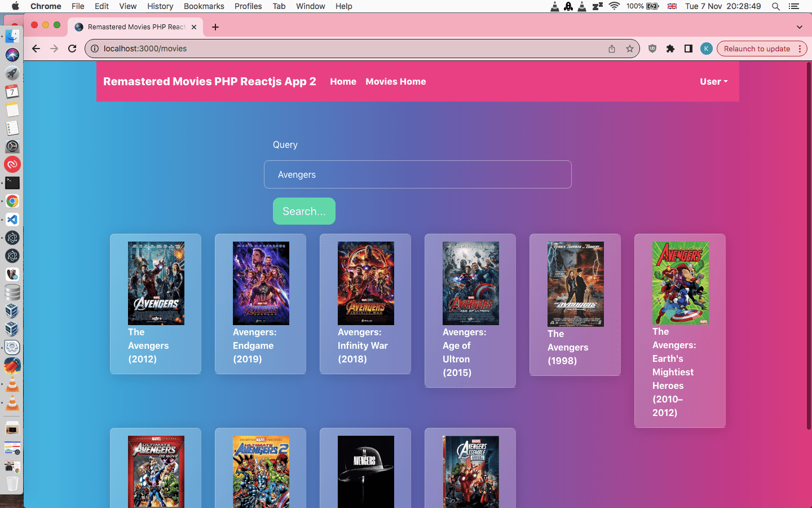Open the Chrome menu in menu bar

(46, 6)
